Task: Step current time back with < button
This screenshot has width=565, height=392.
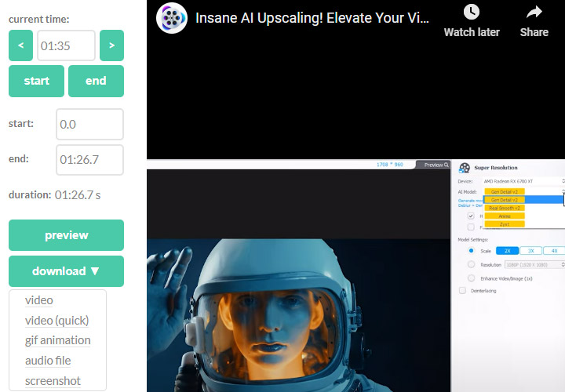Action: [21, 45]
